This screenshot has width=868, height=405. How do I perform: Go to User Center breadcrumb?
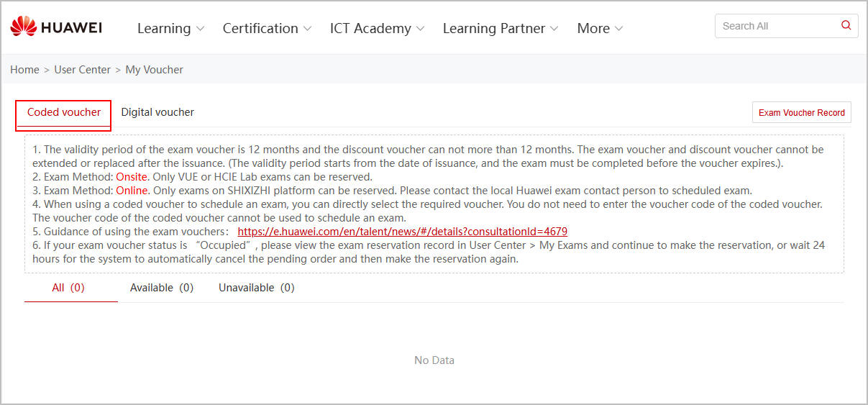(x=83, y=70)
